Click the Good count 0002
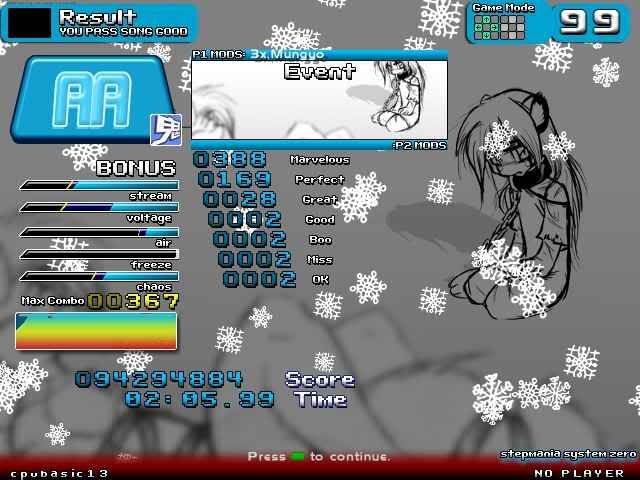The image size is (640, 480). 244,220
